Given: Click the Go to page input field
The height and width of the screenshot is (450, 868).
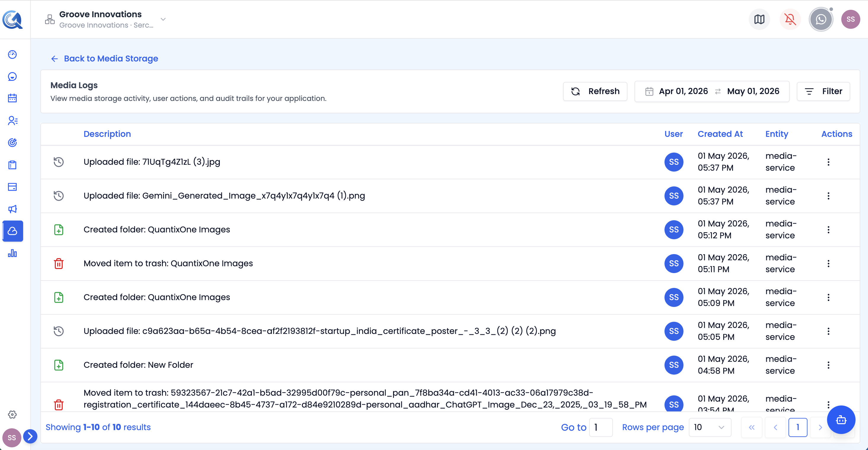Looking at the screenshot, I should [601, 427].
